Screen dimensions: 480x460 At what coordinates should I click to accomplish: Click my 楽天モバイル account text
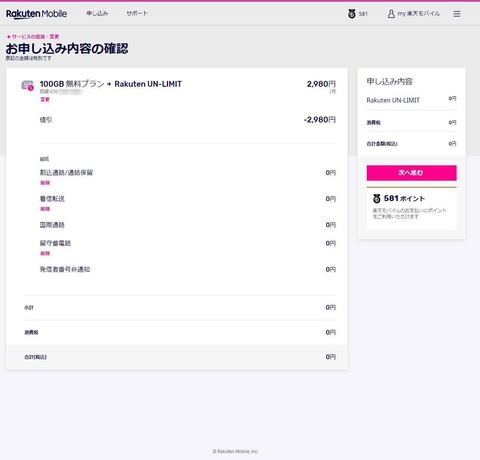(x=419, y=14)
